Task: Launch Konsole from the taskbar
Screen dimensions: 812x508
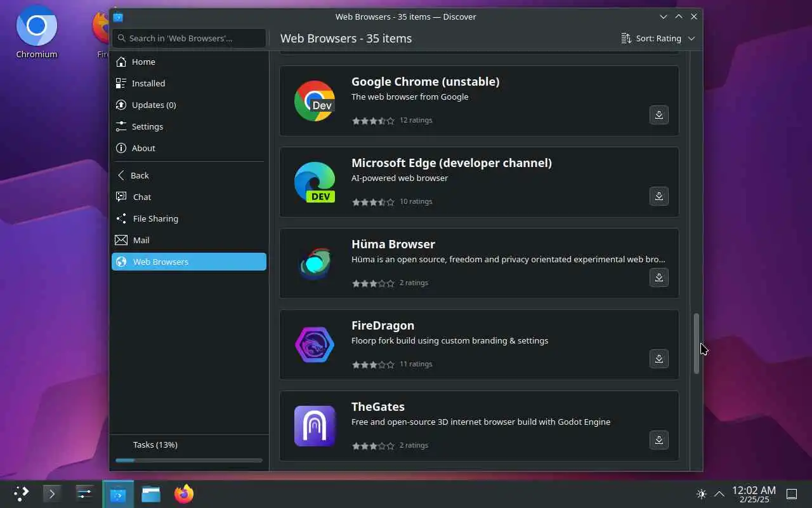Action: click(52, 493)
